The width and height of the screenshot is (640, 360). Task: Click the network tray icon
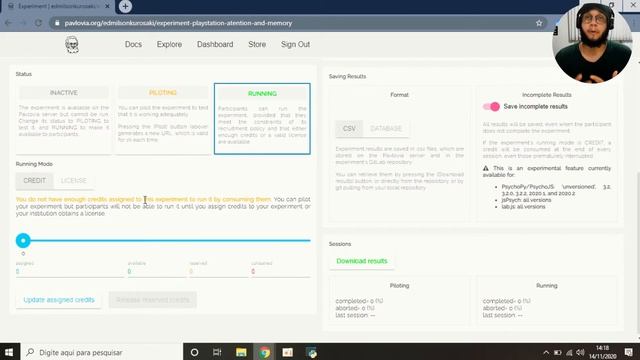(x=569, y=352)
